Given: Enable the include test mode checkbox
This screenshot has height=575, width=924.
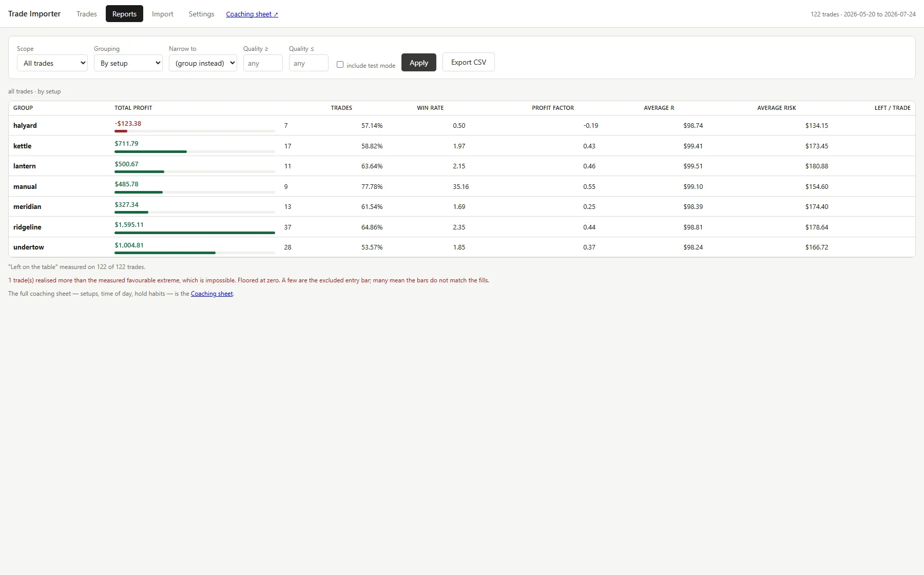Looking at the screenshot, I should pos(340,65).
